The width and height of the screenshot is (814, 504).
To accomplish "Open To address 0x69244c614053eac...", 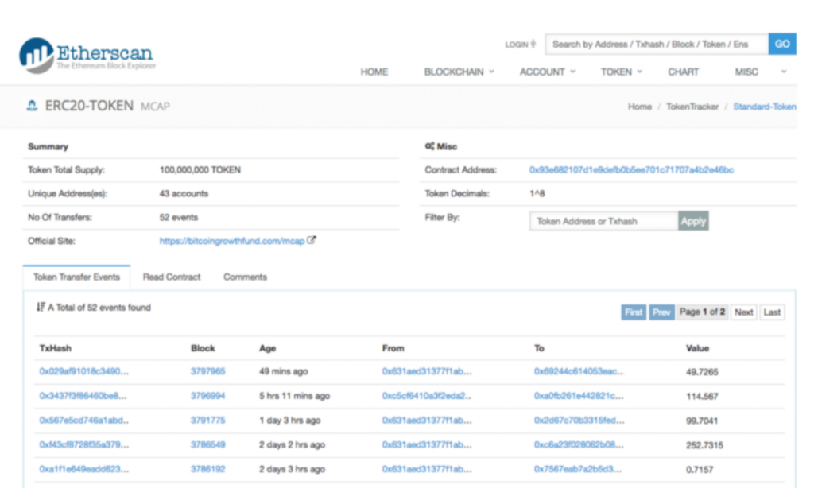I will (x=579, y=372).
